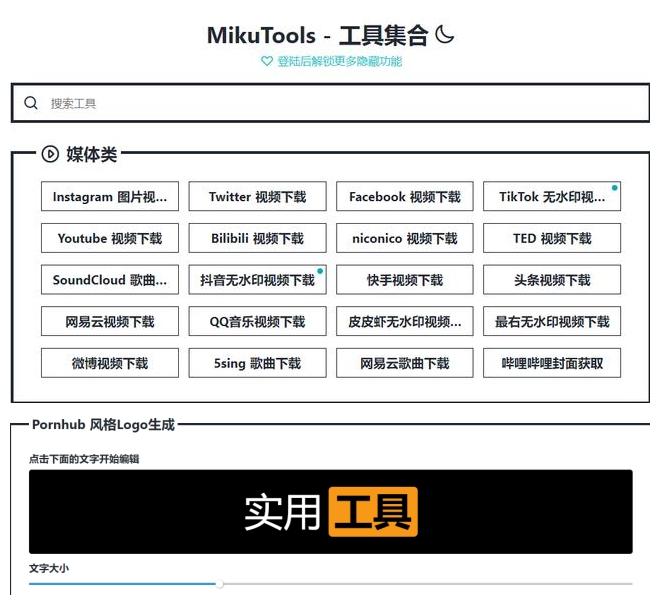Open Youtube 视频下载 tool
Screen dimensions: 660x605
110,238
